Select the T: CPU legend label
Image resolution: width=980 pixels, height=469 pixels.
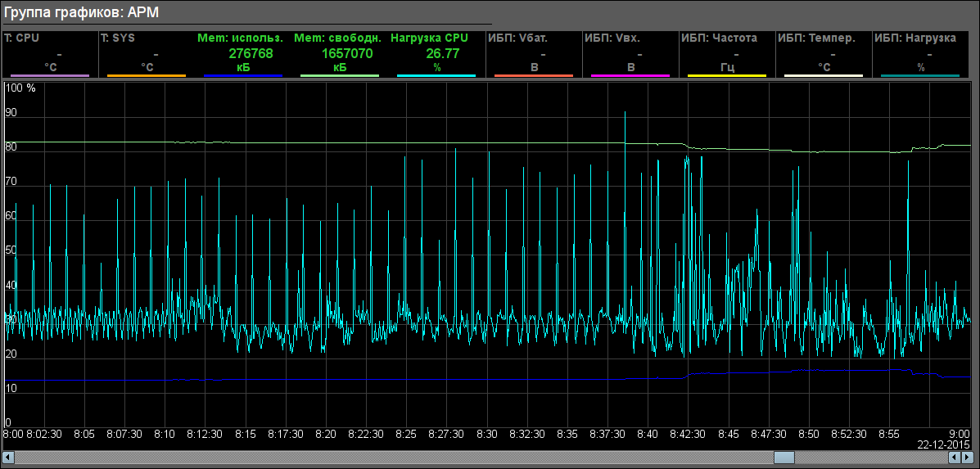[22, 38]
